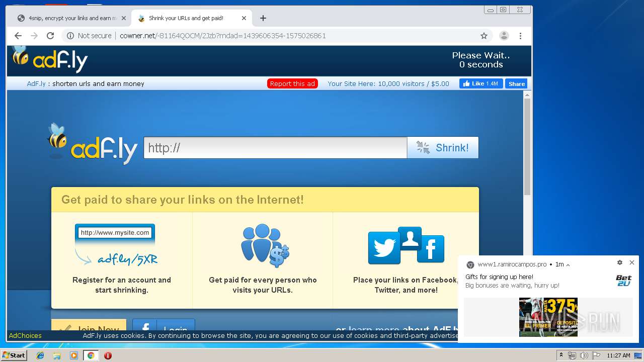This screenshot has width=644, height=362.
Task: Click the Action Center flag icon
Action: tap(596, 355)
